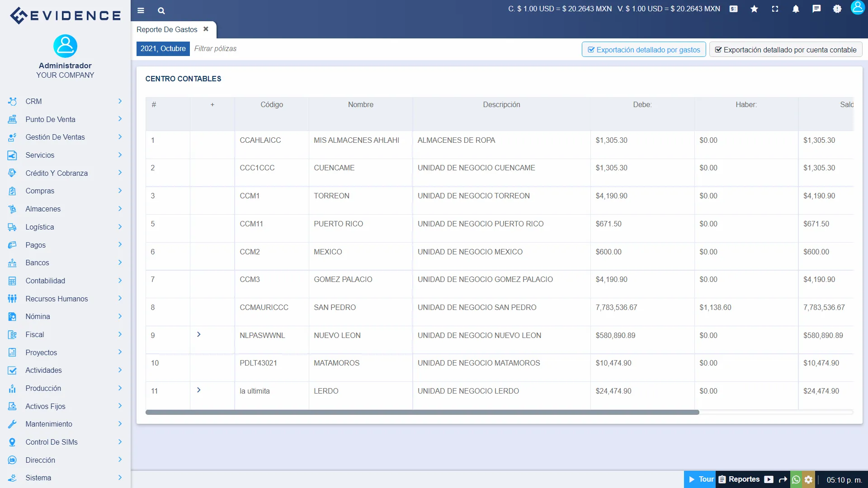Open the search magnifier in top bar

click(161, 10)
